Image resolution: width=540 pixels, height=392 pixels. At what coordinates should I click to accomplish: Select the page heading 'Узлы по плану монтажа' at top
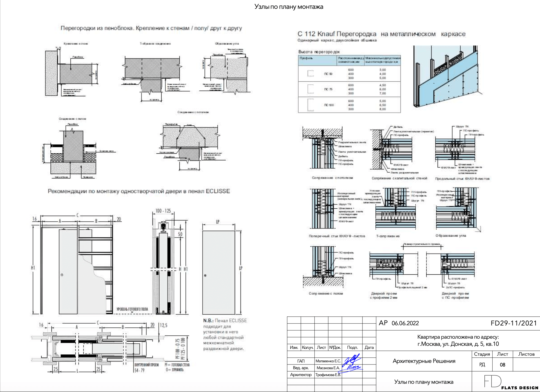point(289,7)
